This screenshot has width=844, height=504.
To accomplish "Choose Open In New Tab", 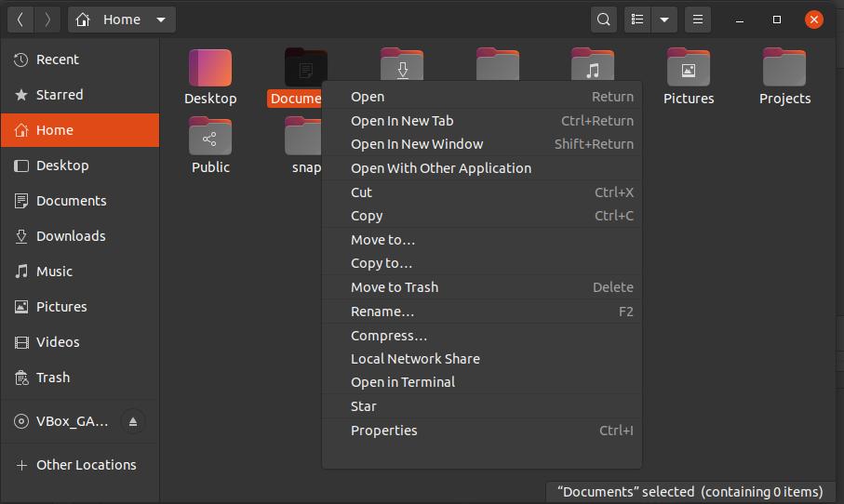I will point(482,121).
